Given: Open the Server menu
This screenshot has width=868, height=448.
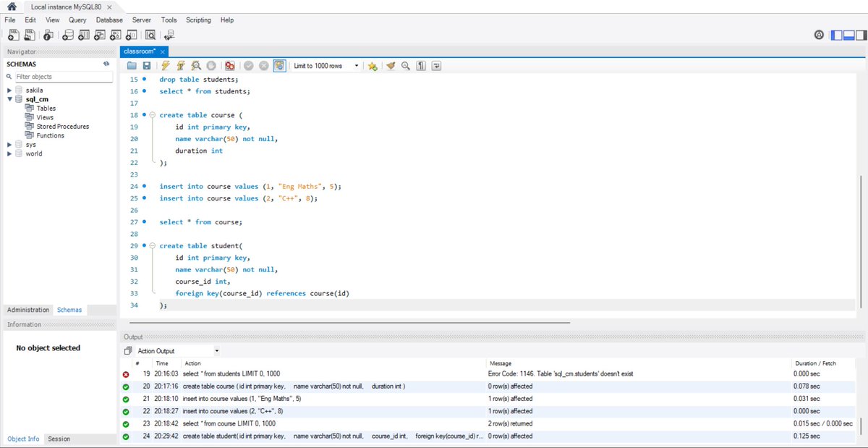Looking at the screenshot, I should click(141, 20).
